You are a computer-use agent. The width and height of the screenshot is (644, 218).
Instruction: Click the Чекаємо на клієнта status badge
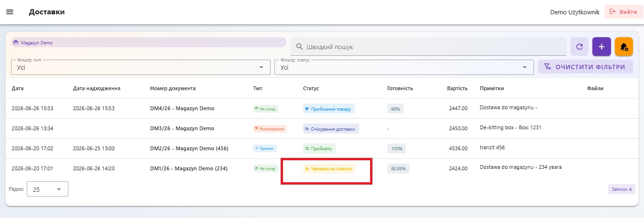(x=329, y=168)
